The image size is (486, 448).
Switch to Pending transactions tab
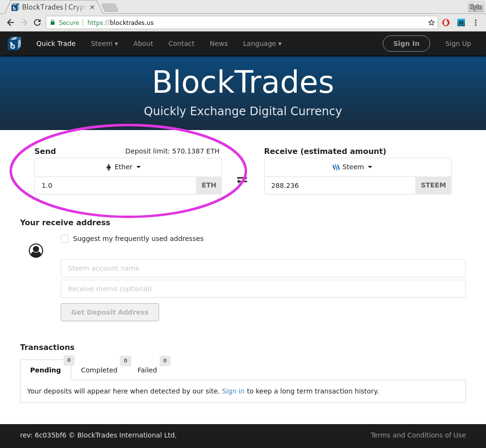tap(45, 370)
